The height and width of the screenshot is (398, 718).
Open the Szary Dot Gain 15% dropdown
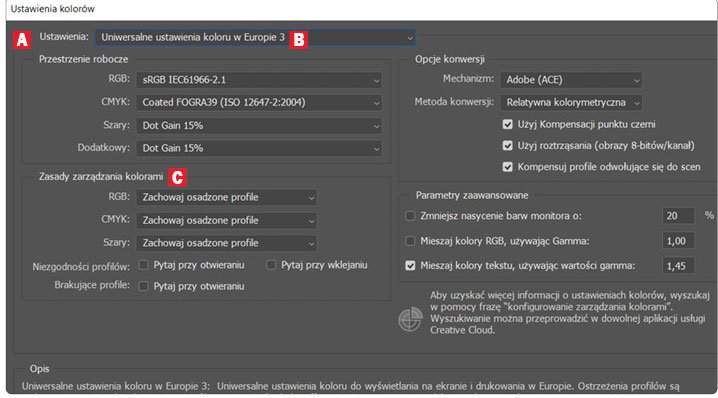point(259,125)
